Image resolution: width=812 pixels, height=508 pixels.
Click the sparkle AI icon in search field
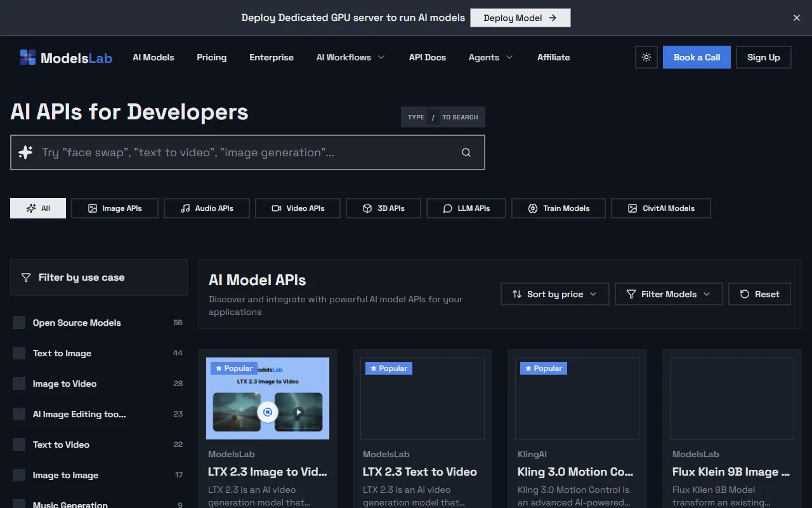coord(26,152)
